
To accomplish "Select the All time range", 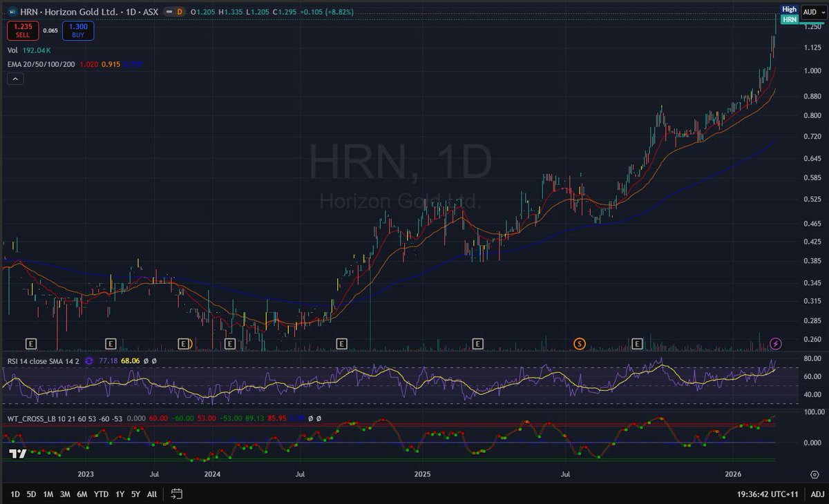I will pyautogui.click(x=152, y=494).
